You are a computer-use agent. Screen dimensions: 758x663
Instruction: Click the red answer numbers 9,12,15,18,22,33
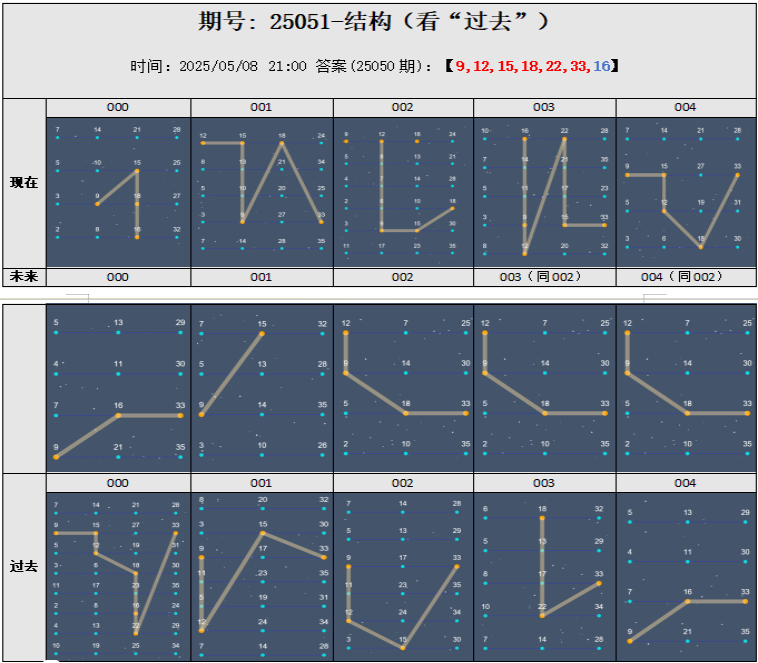(x=520, y=66)
